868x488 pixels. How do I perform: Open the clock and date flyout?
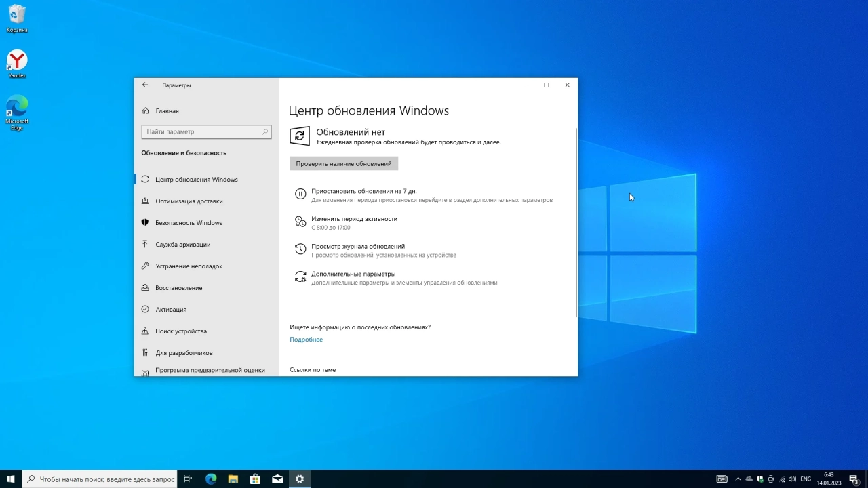tap(829, 479)
